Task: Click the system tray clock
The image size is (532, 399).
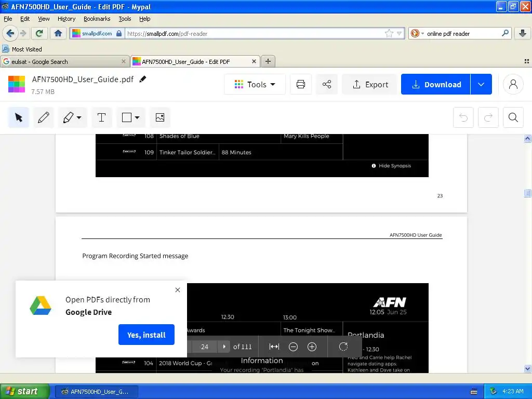Action: [513, 392]
